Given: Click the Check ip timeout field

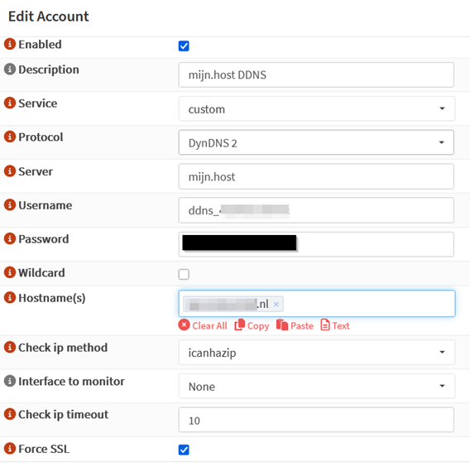Looking at the screenshot, I should click(316, 421).
